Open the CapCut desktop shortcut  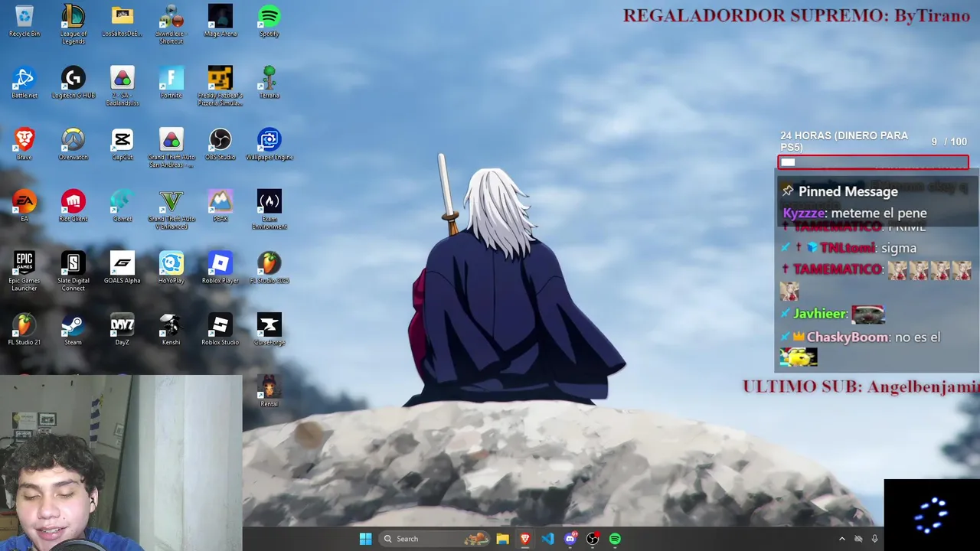coord(122,145)
